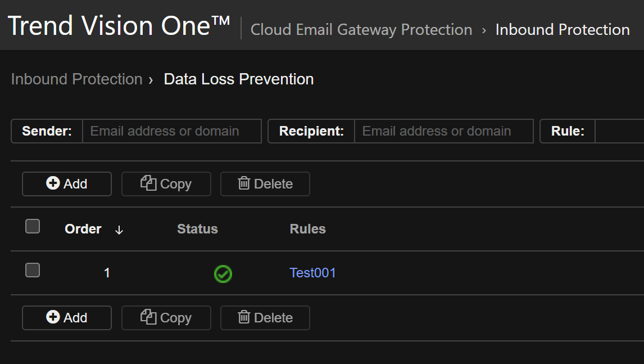The width and height of the screenshot is (644, 364).
Task: Click the bottom Add button plus icon
Action: (53, 317)
